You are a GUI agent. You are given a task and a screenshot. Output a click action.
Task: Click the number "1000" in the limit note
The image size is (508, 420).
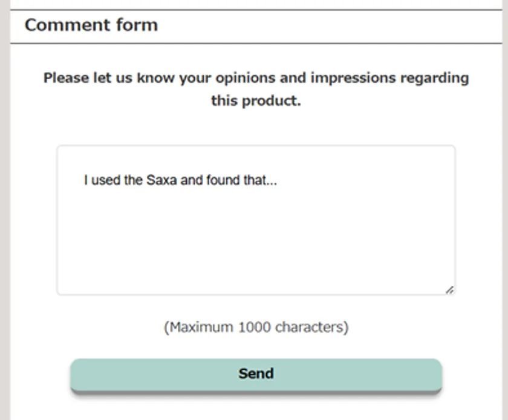[255, 328]
